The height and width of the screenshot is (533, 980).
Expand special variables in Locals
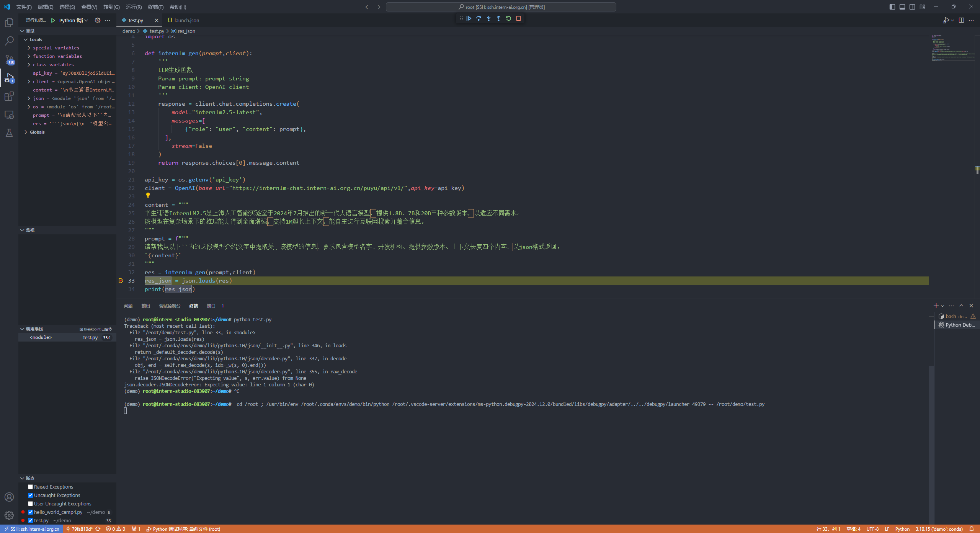tap(29, 48)
